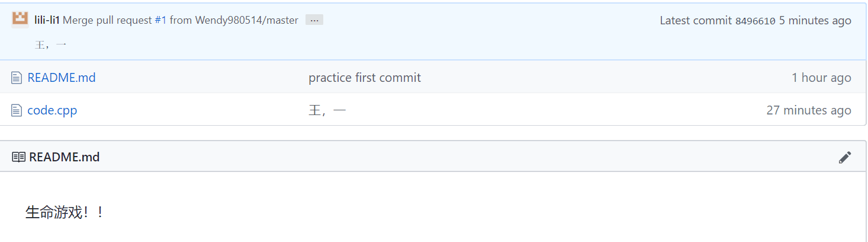The width and height of the screenshot is (868, 242).
Task: Open the "practice first commit" commit
Action: [x=365, y=78]
